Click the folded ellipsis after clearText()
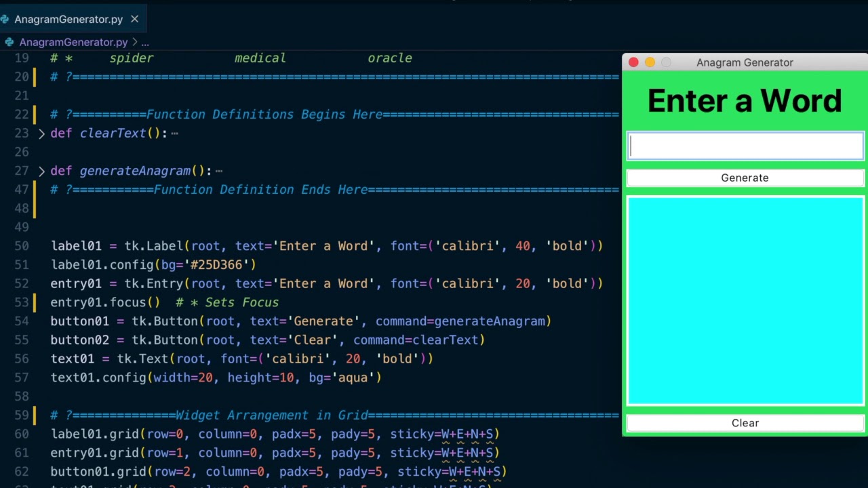Image resolution: width=868 pixels, height=488 pixels. 174,134
